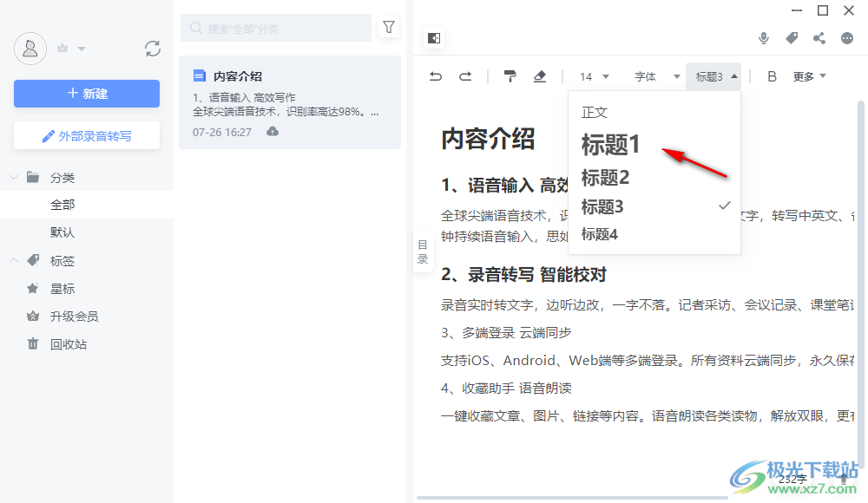Viewport: 868px width, 503px height.
Task: Click the 标签 tag icon in sidebar
Action: (33, 260)
